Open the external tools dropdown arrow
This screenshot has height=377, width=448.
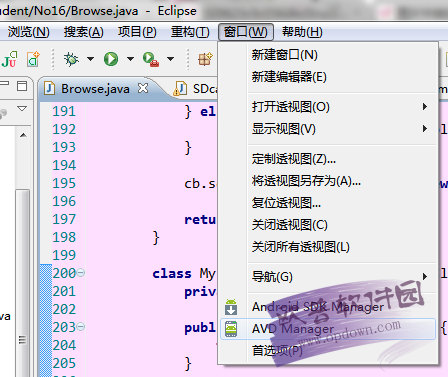170,59
